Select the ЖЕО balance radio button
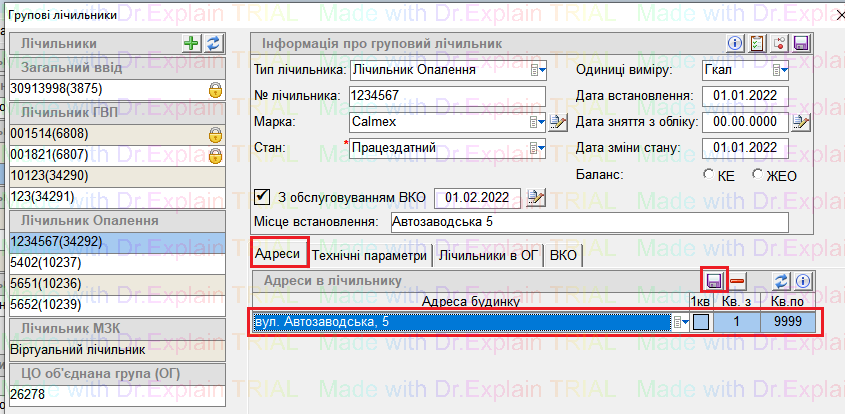 coord(758,174)
